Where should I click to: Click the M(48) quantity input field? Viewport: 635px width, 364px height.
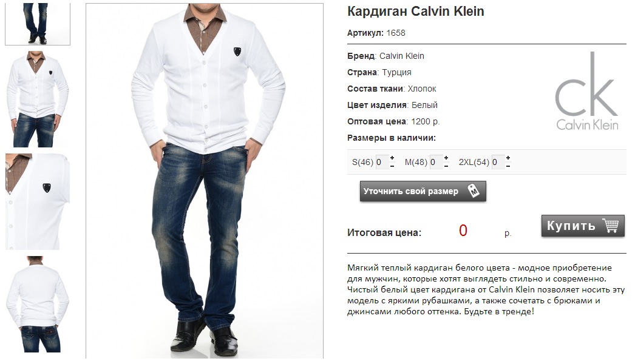436,163
